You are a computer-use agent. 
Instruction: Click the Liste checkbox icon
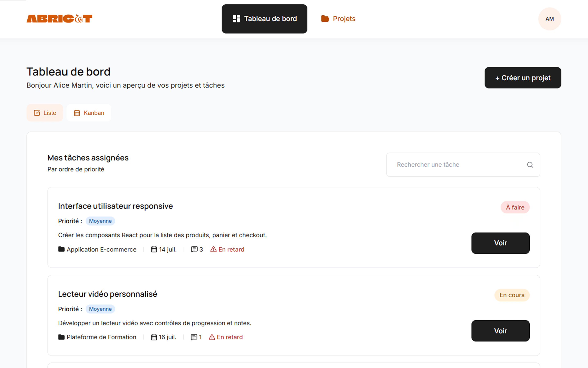37,113
